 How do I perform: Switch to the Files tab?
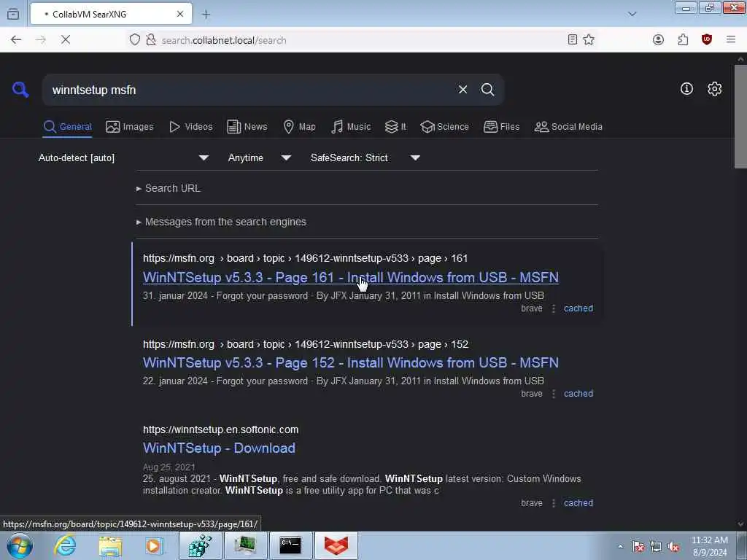click(x=501, y=127)
